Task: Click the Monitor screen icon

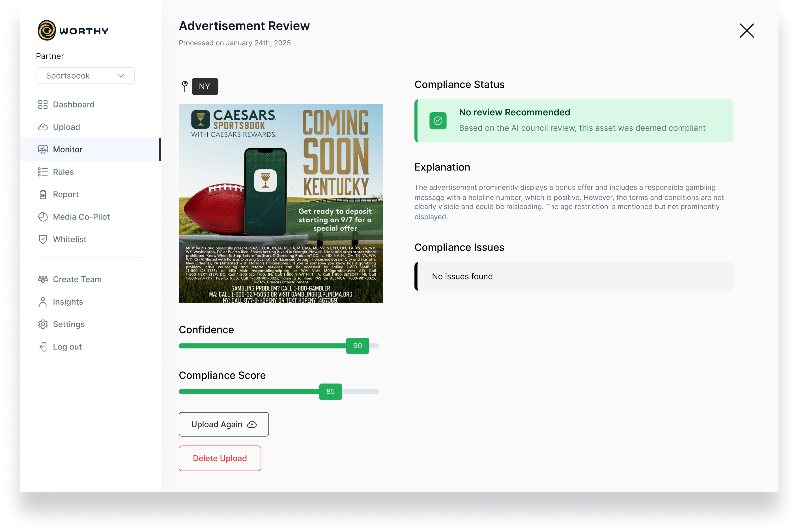Action: coord(43,149)
